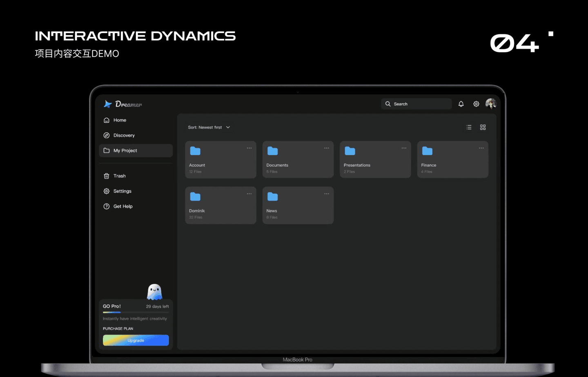Viewport: 588px width, 377px height.
Task: Switch to list view
Action: (x=469, y=127)
